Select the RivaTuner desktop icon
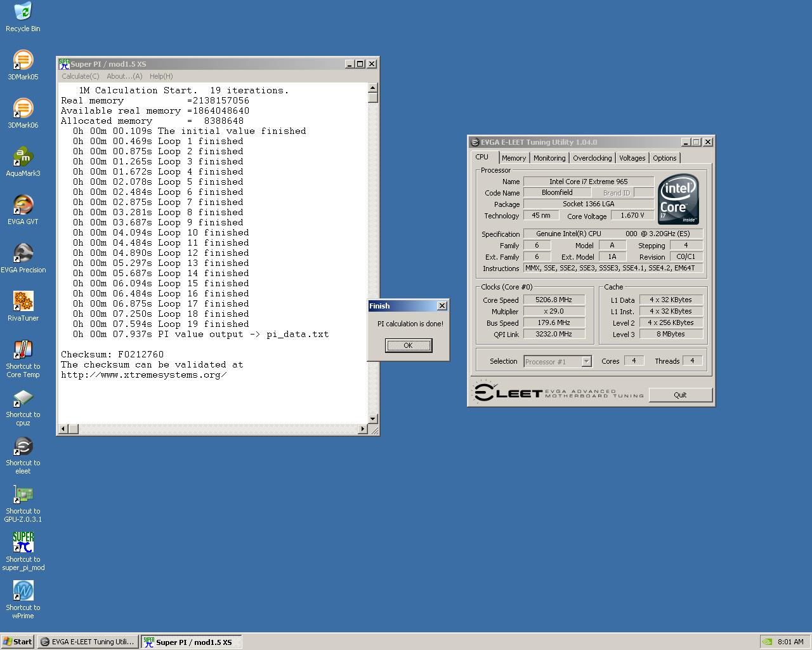 click(x=23, y=307)
